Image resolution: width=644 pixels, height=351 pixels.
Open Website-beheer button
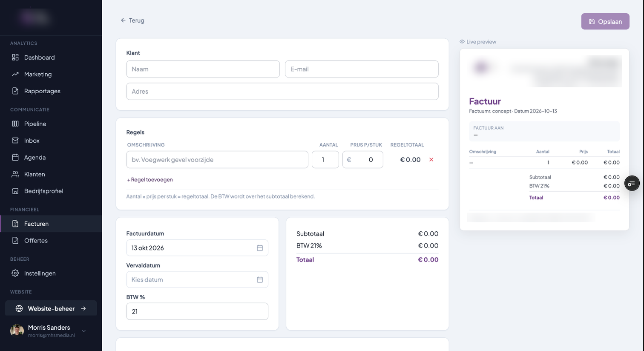(51, 309)
